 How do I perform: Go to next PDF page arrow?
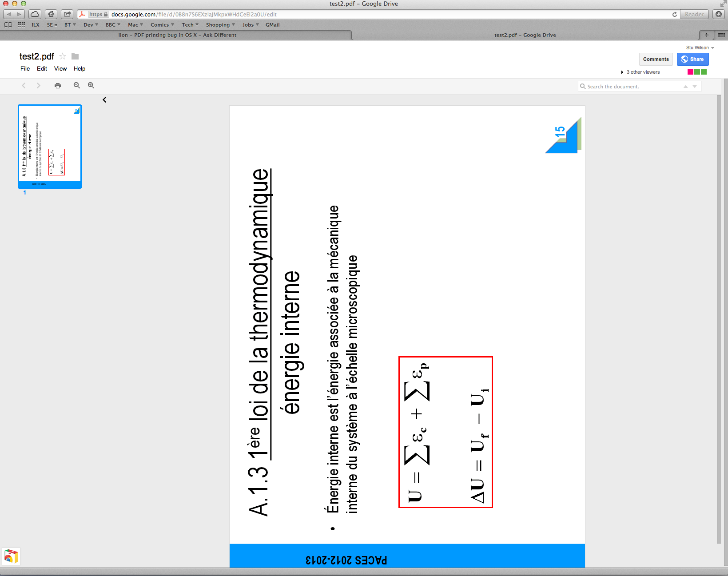[x=39, y=85]
